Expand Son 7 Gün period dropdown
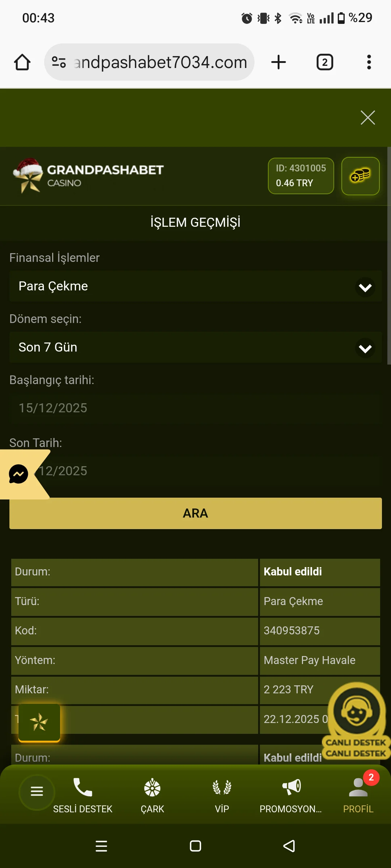This screenshot has width=391, height=868. click(x=195, y=348)
